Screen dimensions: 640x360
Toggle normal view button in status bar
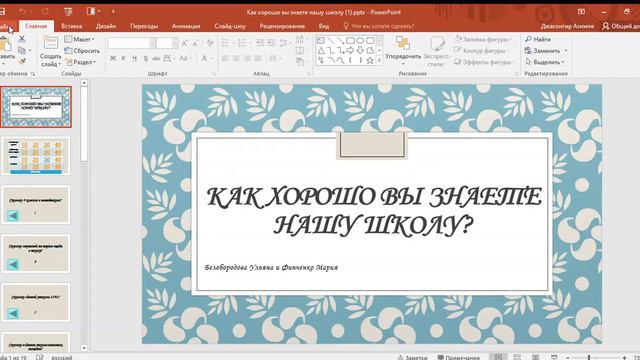(498, 357)
